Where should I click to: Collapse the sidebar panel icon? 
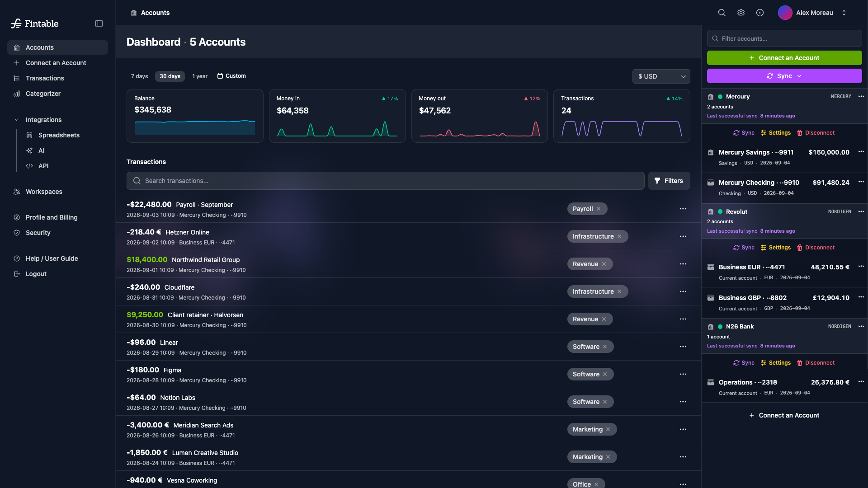tap(99, 23)
